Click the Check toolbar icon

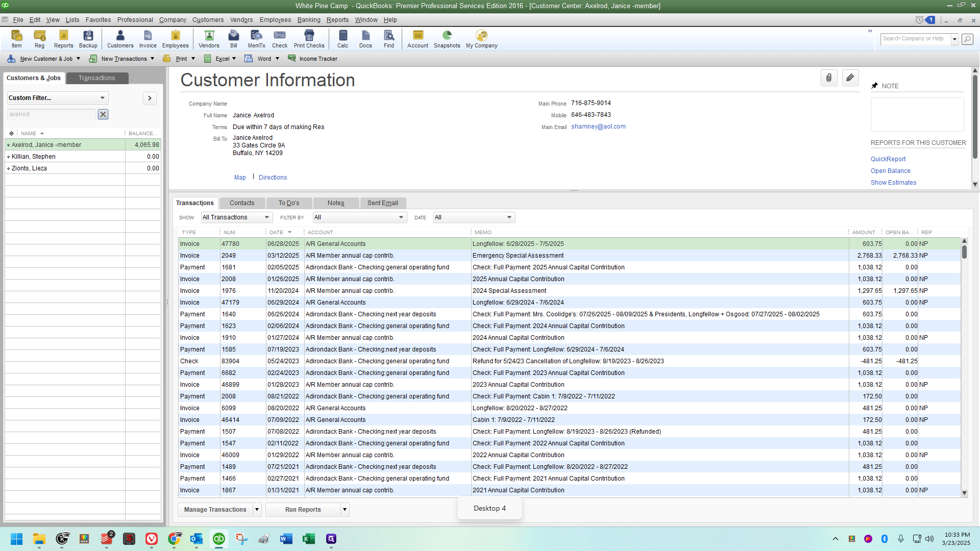coord(280,39)
